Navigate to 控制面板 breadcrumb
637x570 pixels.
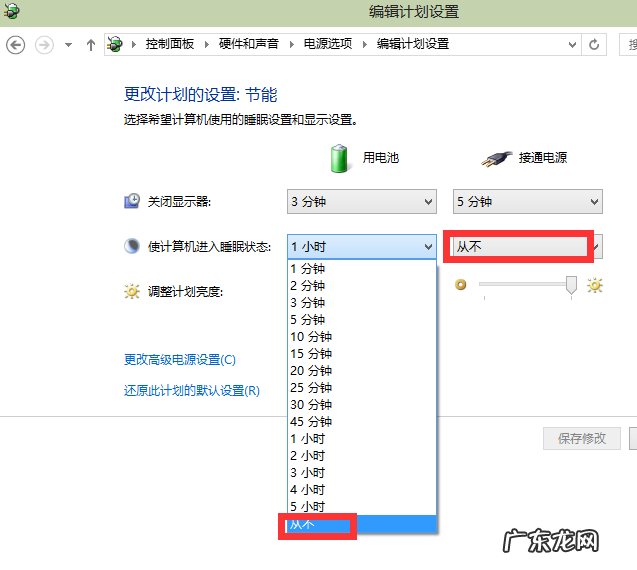coord(170,44)
